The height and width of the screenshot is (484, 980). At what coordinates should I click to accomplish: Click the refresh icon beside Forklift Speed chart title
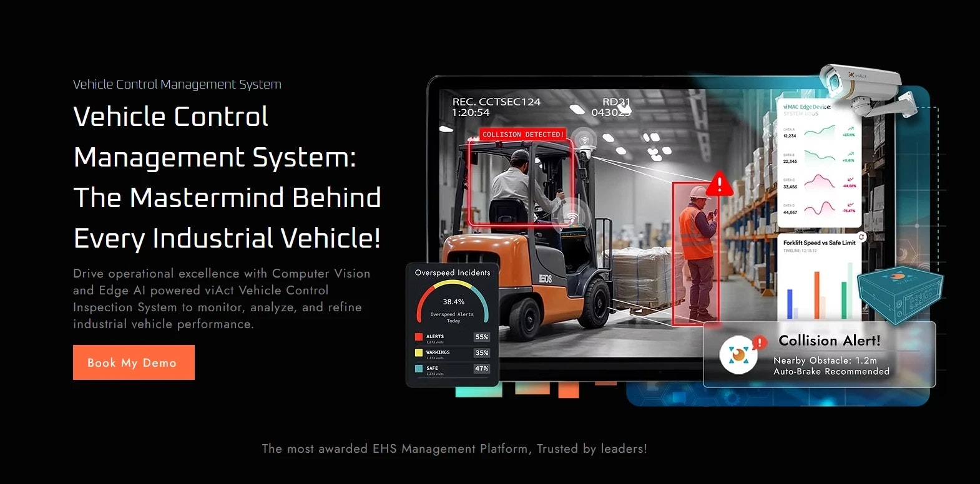(861, 237)
